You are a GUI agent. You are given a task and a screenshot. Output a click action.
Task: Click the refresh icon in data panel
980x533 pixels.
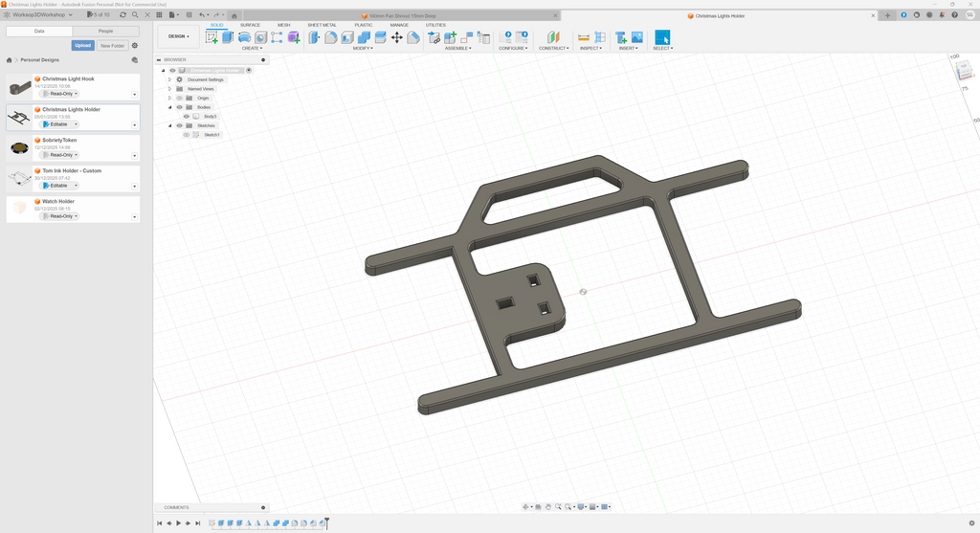coord(122,14)
